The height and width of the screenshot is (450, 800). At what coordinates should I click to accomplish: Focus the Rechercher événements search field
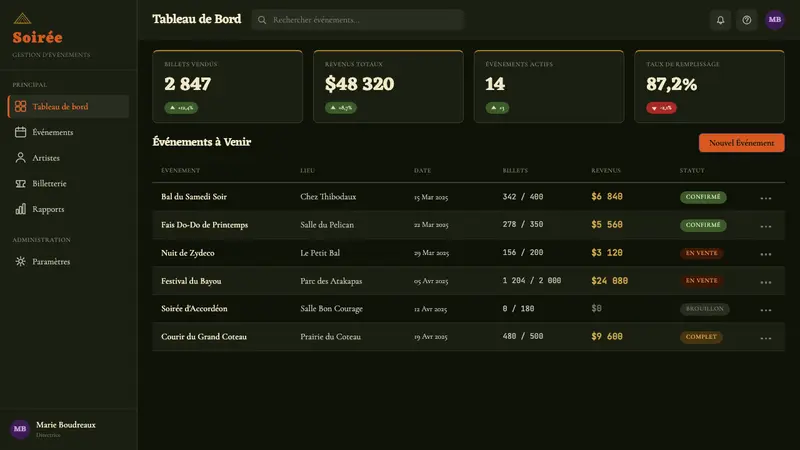coord(358,20)
